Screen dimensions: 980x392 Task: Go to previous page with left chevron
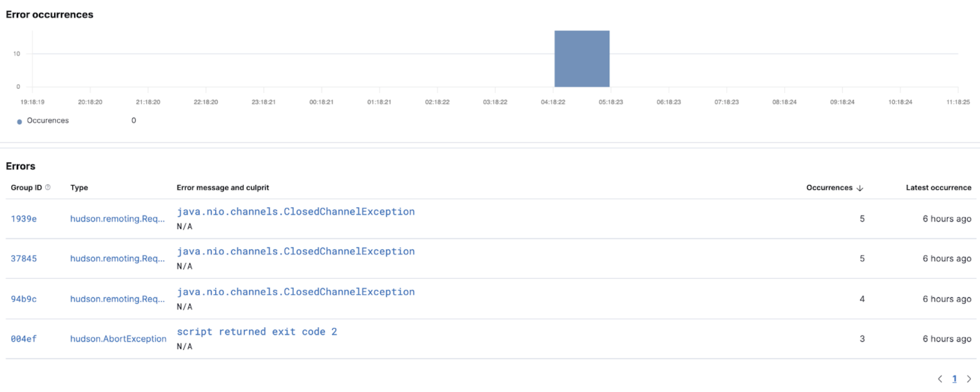[x=940, y=379]
